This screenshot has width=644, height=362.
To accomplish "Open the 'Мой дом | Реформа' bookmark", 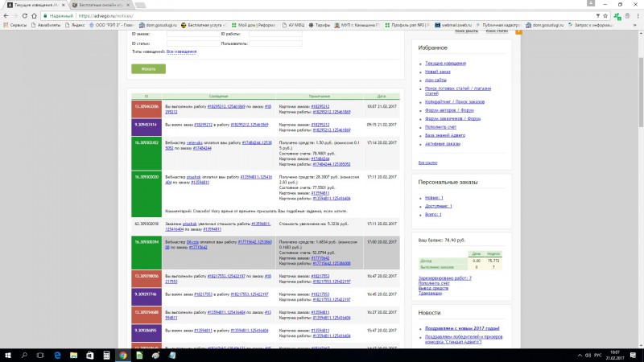I will pos(253,25).
